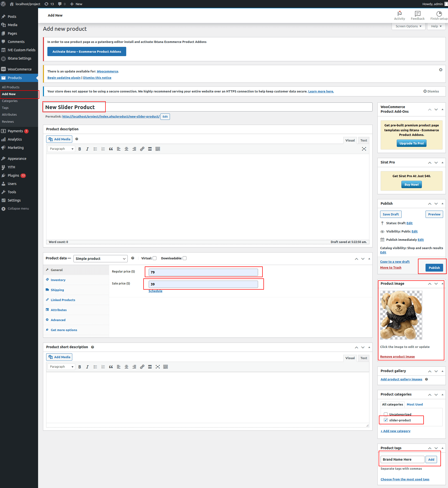Click Remove product image link
The image size is (448, 488).
pyautogui.click(x=397, y=356)
